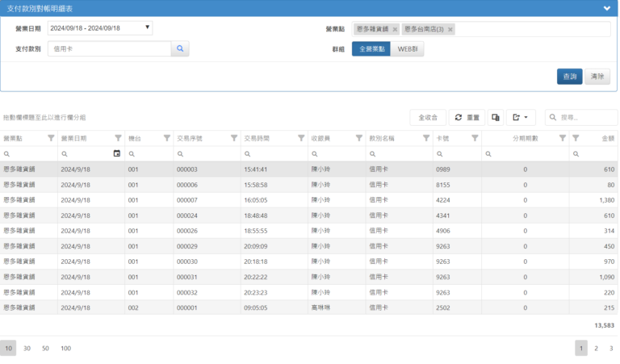Click the multi-select 營業點 tag field
The width and height of the screenshot is (620, 364).
(481, 29)
